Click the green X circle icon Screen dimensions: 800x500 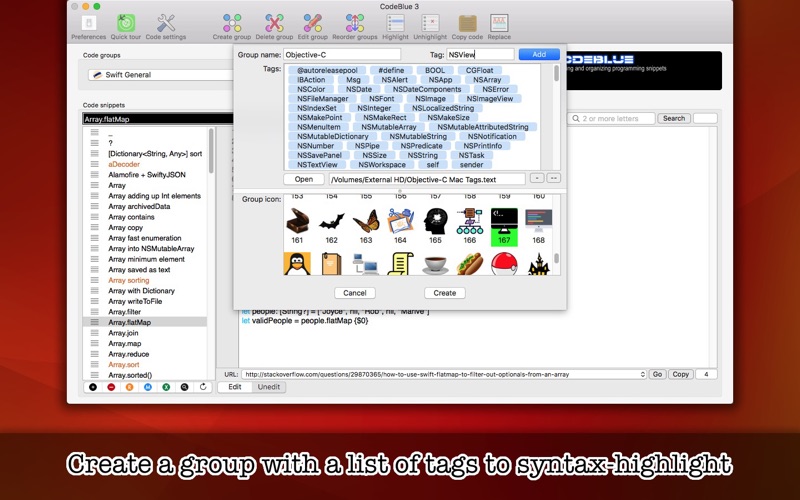point(166,387)
